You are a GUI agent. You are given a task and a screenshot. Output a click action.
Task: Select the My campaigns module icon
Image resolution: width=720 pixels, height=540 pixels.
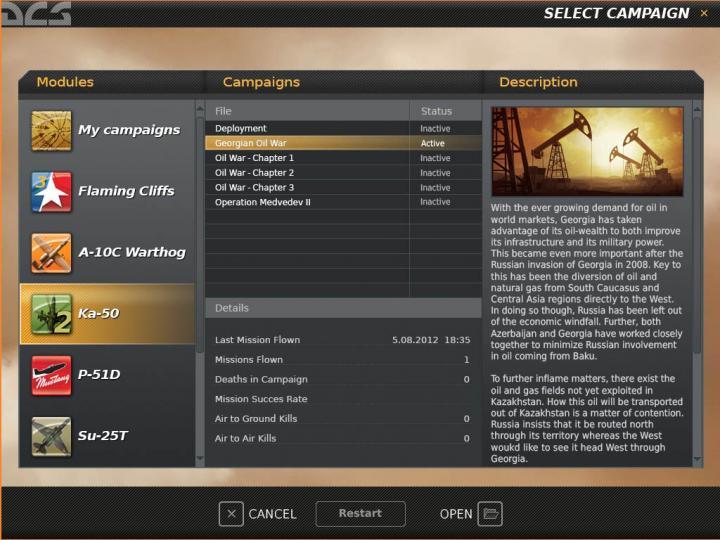(x=51, y=130)
